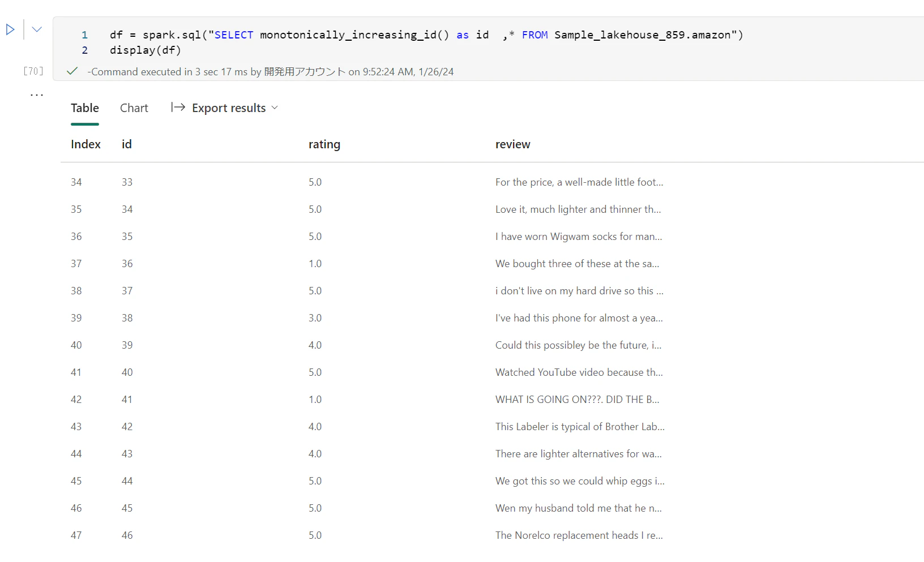The width and height of the screenshot is (924, 562).
Task: Open the cell's more options ellipsis
Action: (x=37, y=95)
